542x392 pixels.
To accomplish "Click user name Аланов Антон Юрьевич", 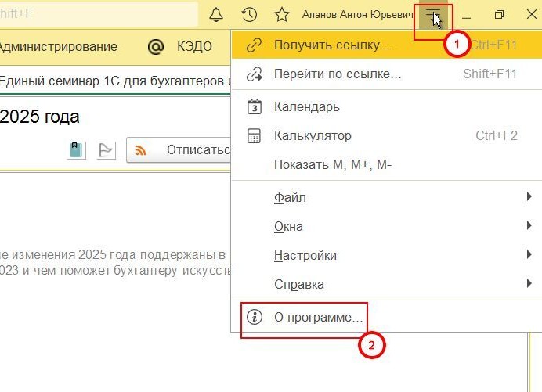I will tap(357, 15).
